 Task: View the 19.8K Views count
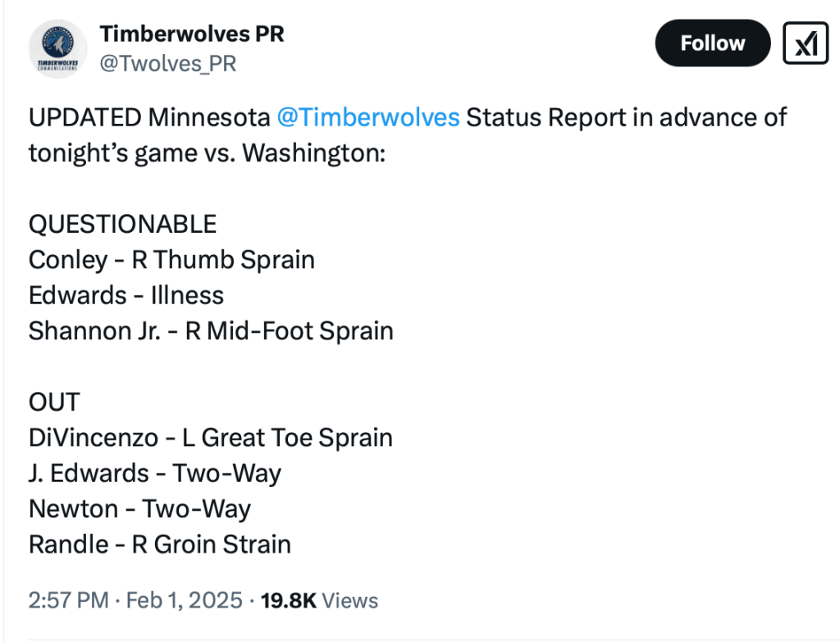(319, 600)
